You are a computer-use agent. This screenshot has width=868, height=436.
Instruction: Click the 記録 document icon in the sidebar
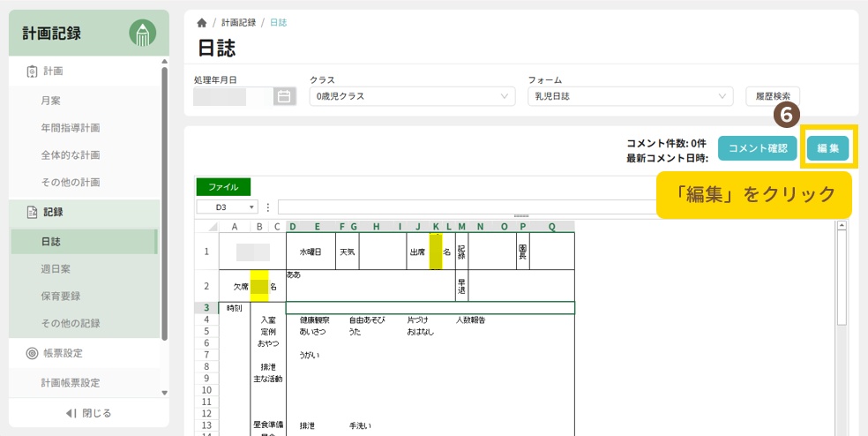click(32, 212)
